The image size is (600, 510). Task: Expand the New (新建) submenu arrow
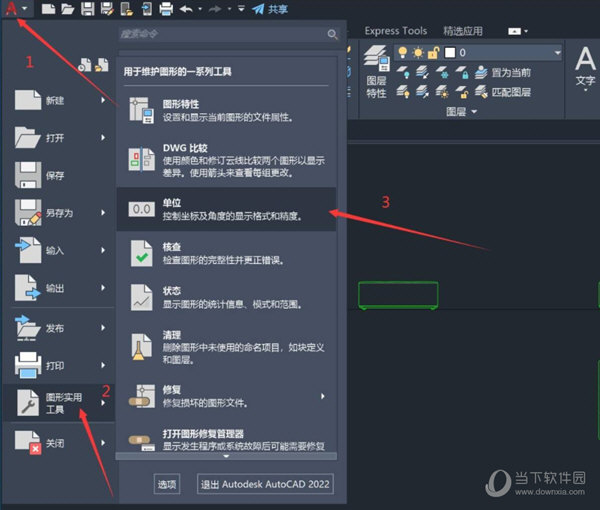click(103, 100)
